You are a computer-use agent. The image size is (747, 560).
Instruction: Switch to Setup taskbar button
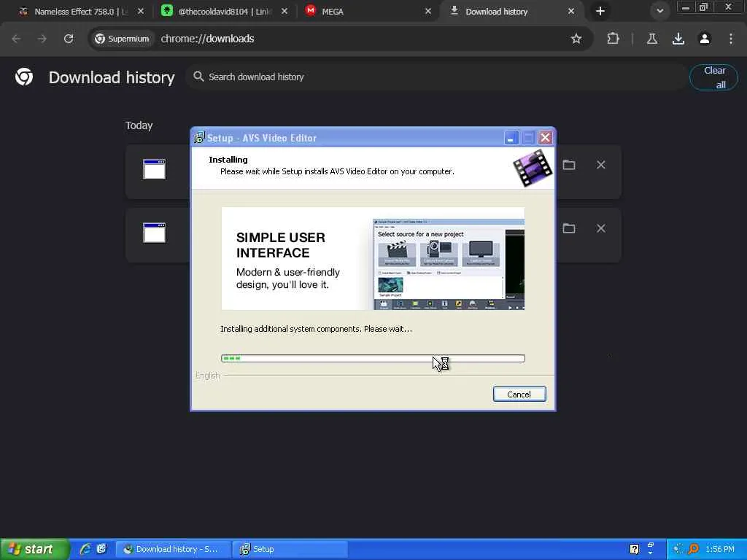click(290, 549)
